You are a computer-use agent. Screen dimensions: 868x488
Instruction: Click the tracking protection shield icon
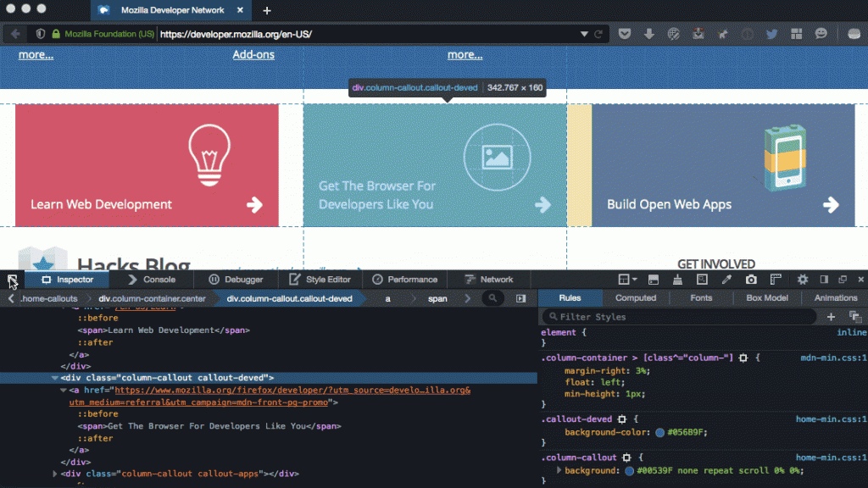click(x=41, y=34)
